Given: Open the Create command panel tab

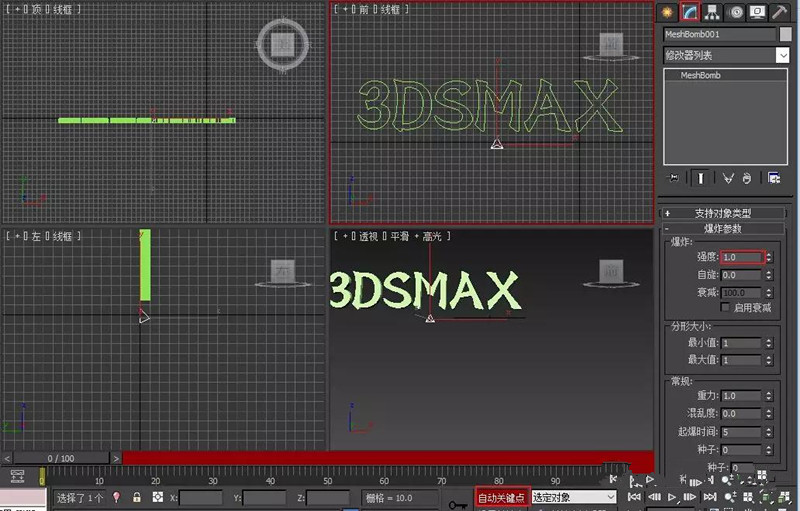Looking at the screenshot, I should coord(667,11).
